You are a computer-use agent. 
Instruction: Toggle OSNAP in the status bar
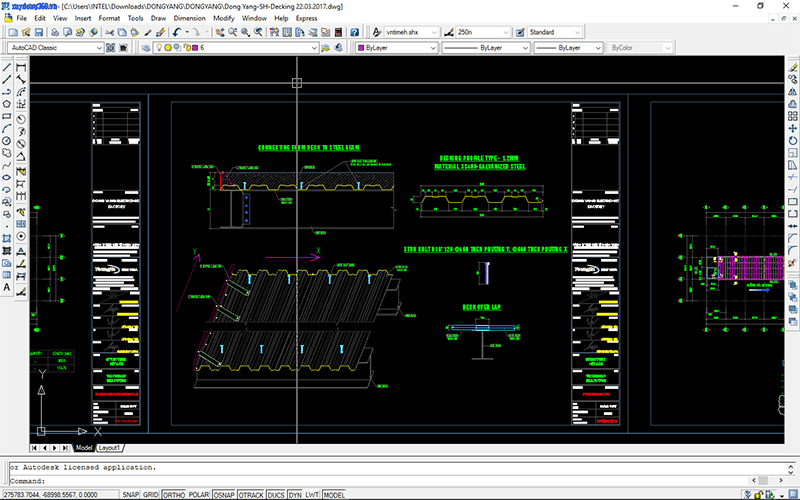tap(224, 495)
